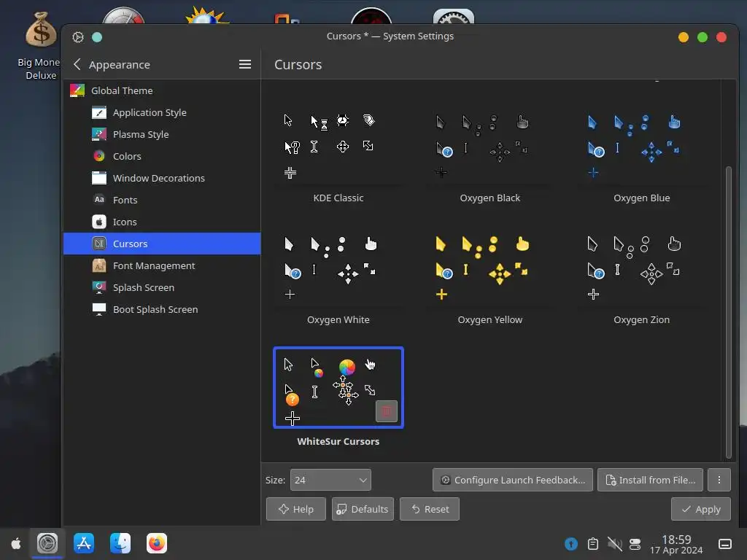This screenshot has width=747, height=560.
Task: Open the Apple launcher menu in taskbar
Action: [x=16, y=543]
